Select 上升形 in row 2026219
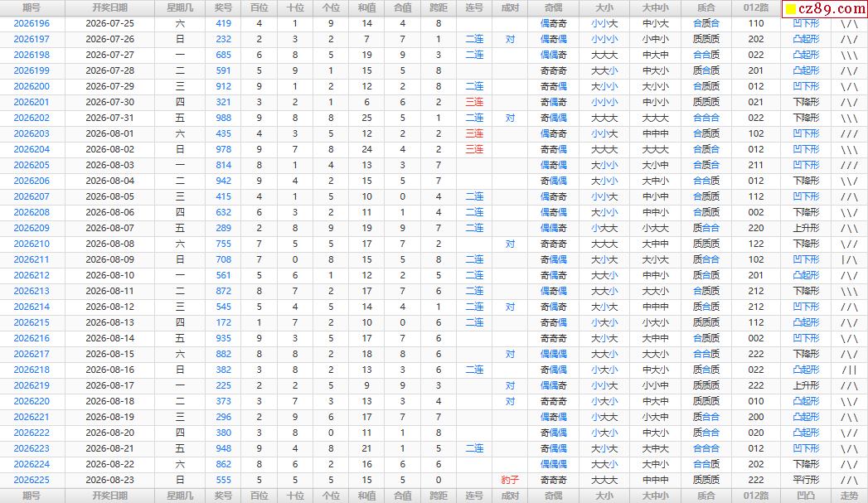The image size is (868, 503). click(x=806, y=385)
